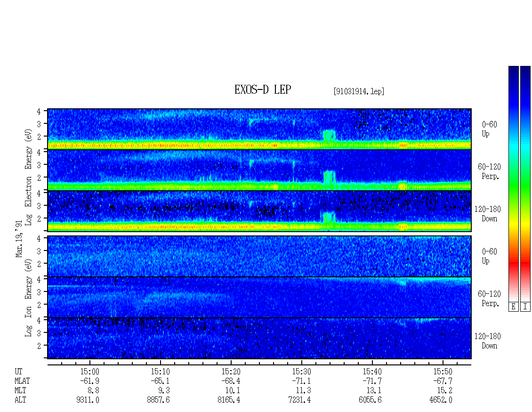Click the electron color bar above E
The height and width of the screenshot is (412, 532).
pos(513,184)
